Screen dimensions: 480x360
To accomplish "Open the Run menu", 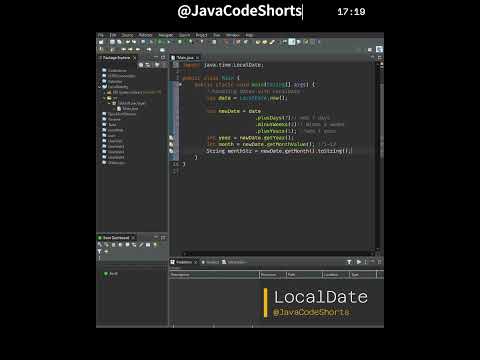I will pos(217,35).
